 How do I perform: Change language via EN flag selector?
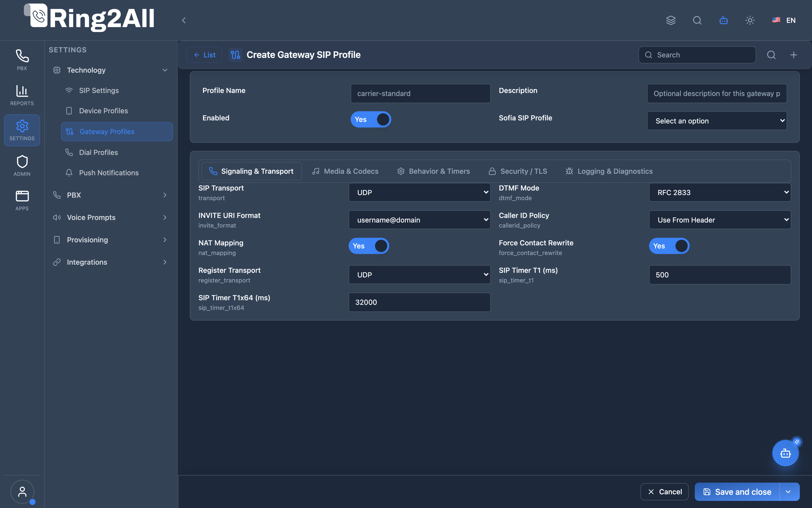pos(784,20)
